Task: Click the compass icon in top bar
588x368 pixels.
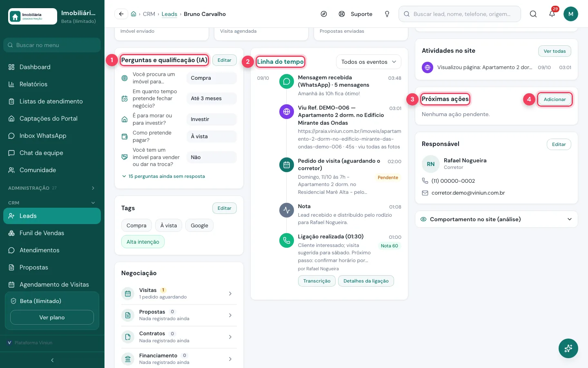Action: tap(324, 14)
